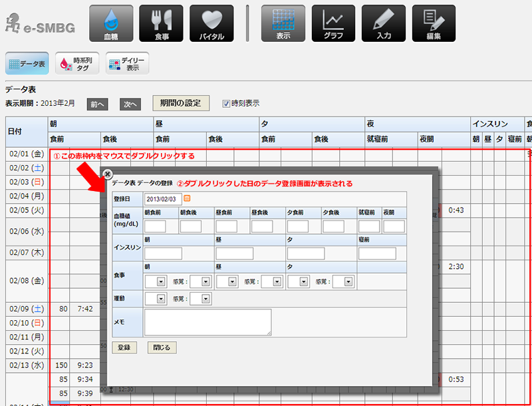Switch to 表示 display mode
This screenshot has height=406, width=532.
pos(283,23)
